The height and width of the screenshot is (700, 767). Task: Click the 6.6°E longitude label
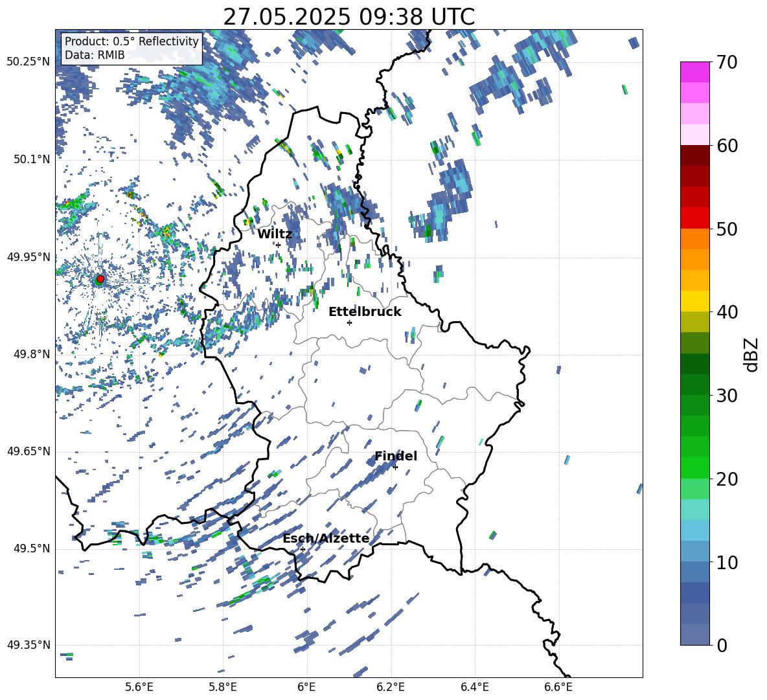pos(558,687)
